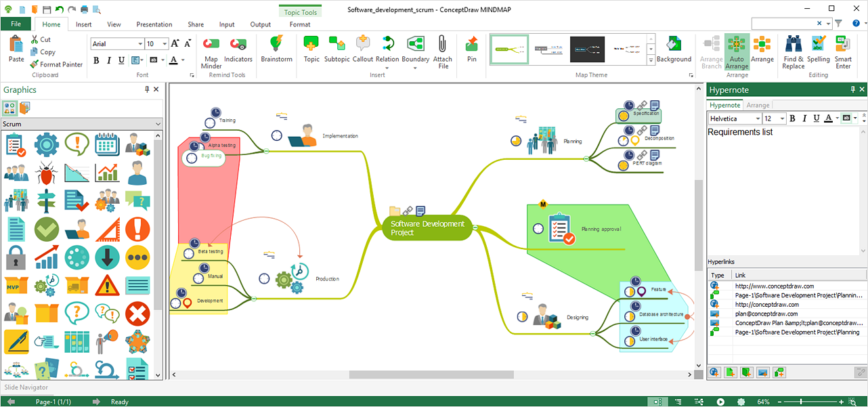Click the Copy button in Clipboard group
The height and width of the screenshot is (407, 868).
43,52
